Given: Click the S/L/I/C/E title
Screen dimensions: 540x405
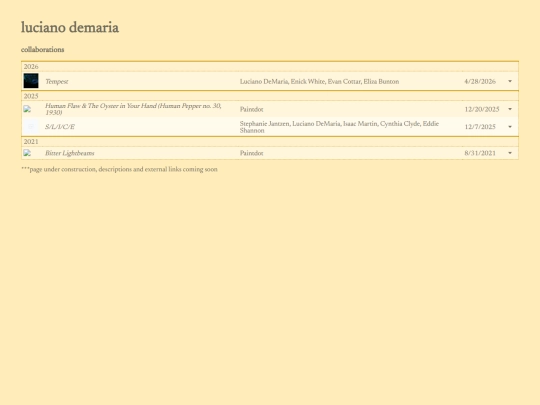Looking at the screenshot, I should [x=60, y=127].
